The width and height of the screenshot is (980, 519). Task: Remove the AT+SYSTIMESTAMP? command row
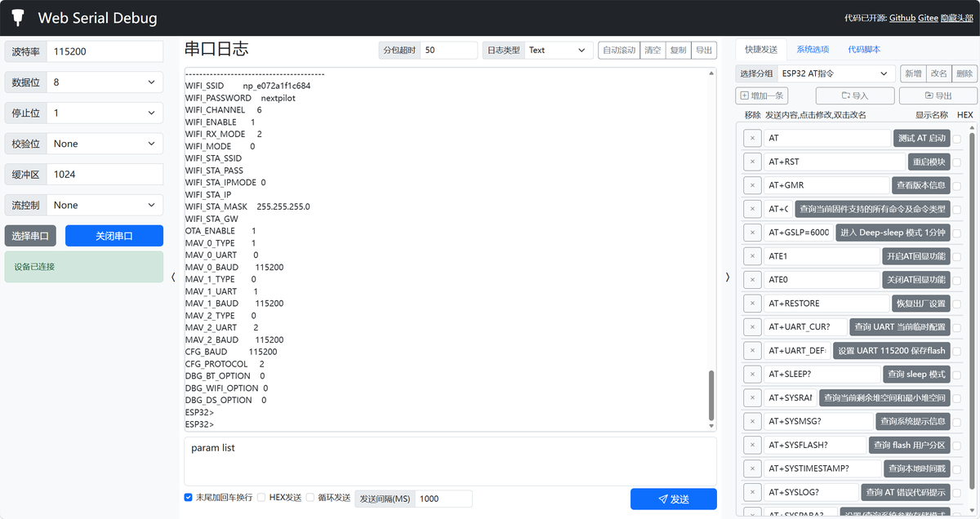click(x=752, y=468)
